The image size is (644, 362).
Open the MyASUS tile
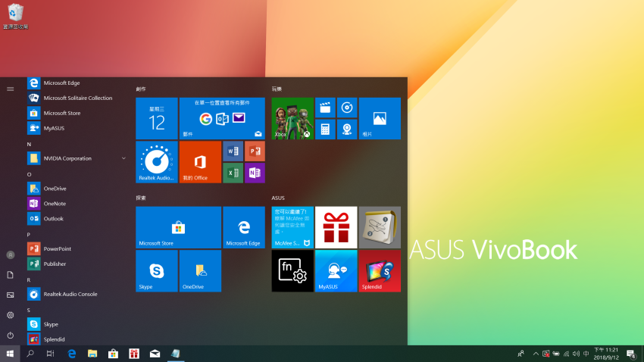point(336,271)
